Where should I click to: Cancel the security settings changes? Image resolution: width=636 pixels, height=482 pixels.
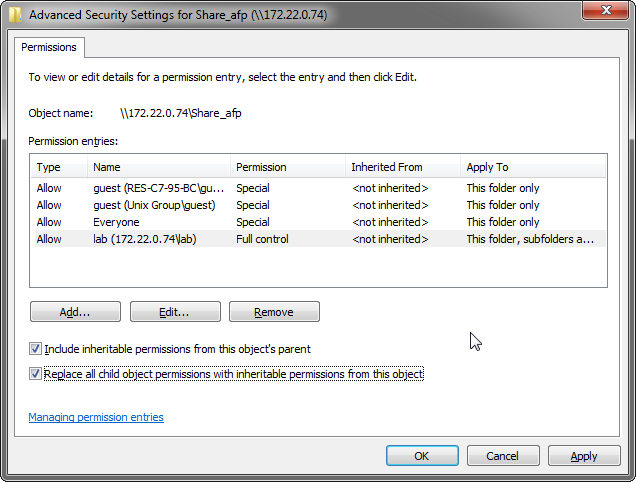click(x=503, y=456)
